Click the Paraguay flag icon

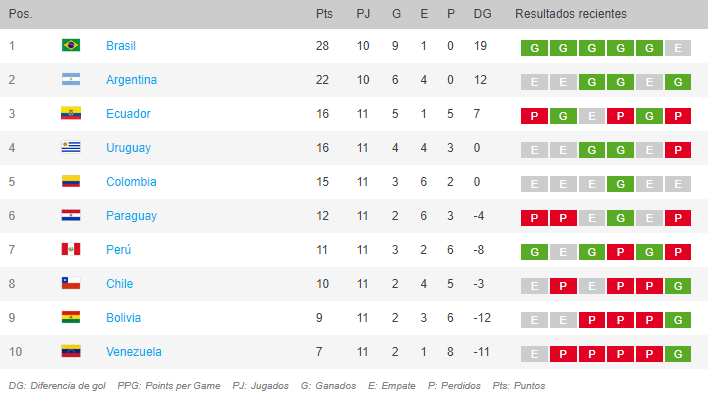pyautogui.click(x=71, y=215)
